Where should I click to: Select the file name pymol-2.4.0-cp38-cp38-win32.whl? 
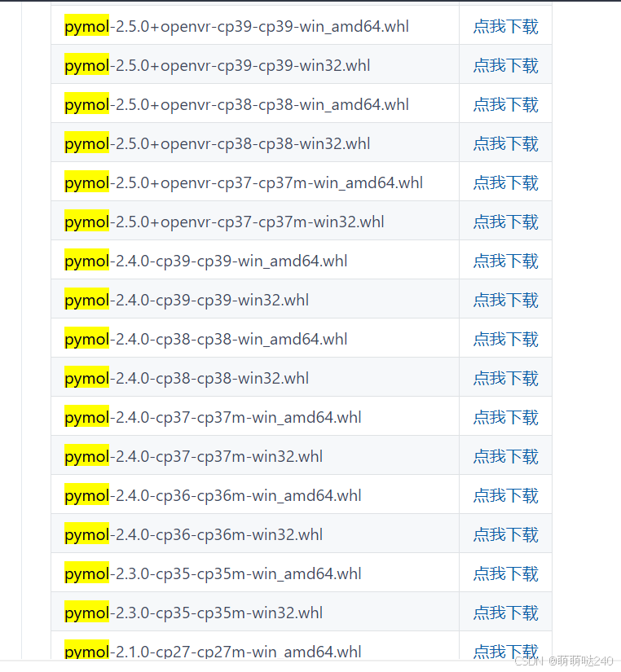(187, 379)
